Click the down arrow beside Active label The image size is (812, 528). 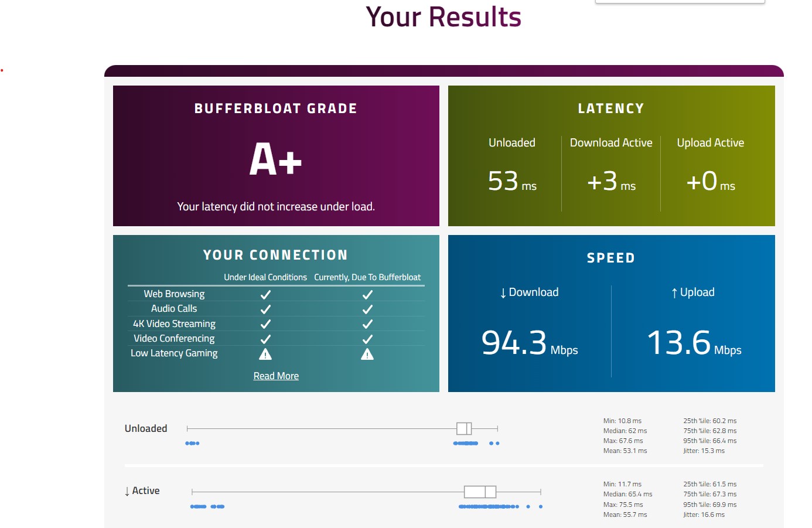pos(127,491)
